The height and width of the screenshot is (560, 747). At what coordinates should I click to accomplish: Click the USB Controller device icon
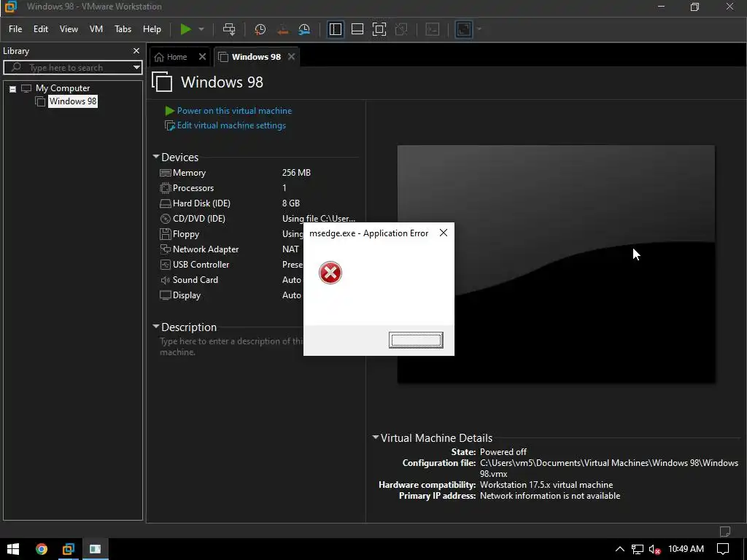[x=166, y=264]
